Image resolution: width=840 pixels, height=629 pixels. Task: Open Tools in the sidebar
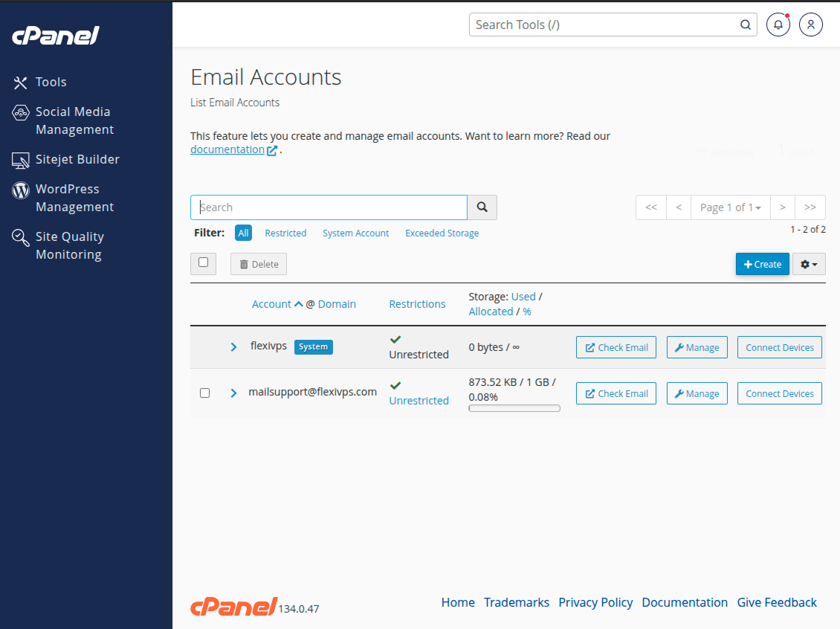pyautogui.click(x=51, y=82)
